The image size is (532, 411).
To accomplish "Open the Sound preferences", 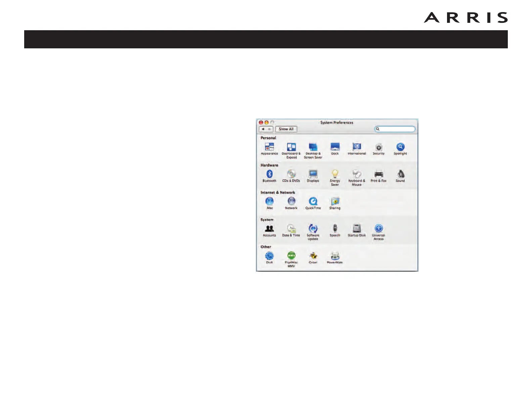I will pos(400,176).
